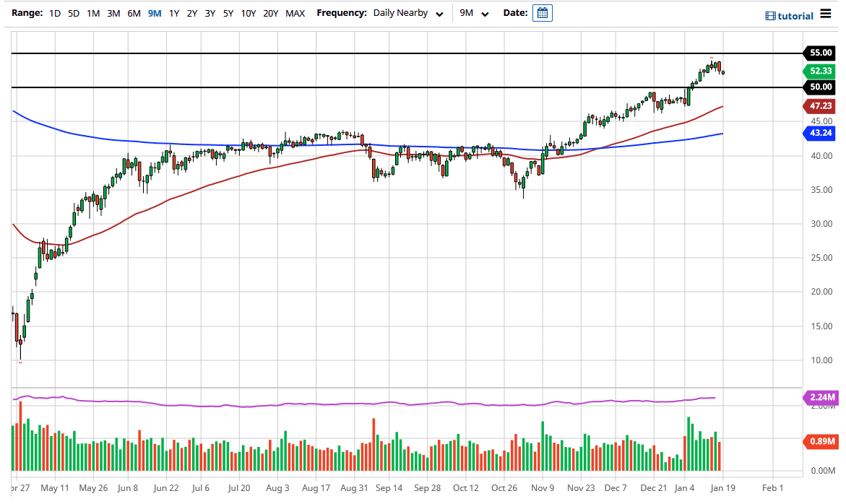Select the 20Y range
Screen dimensions: 846x504
click(x=271, y=13)
